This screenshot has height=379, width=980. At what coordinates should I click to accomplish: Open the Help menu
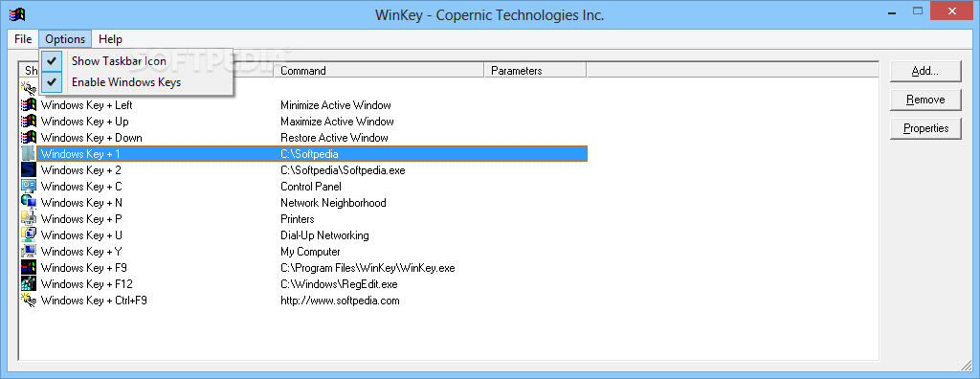tap(111, 39)
